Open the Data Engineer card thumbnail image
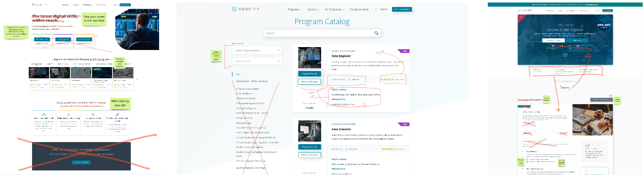This screenshot has width=644, height=175. (310, 57)
